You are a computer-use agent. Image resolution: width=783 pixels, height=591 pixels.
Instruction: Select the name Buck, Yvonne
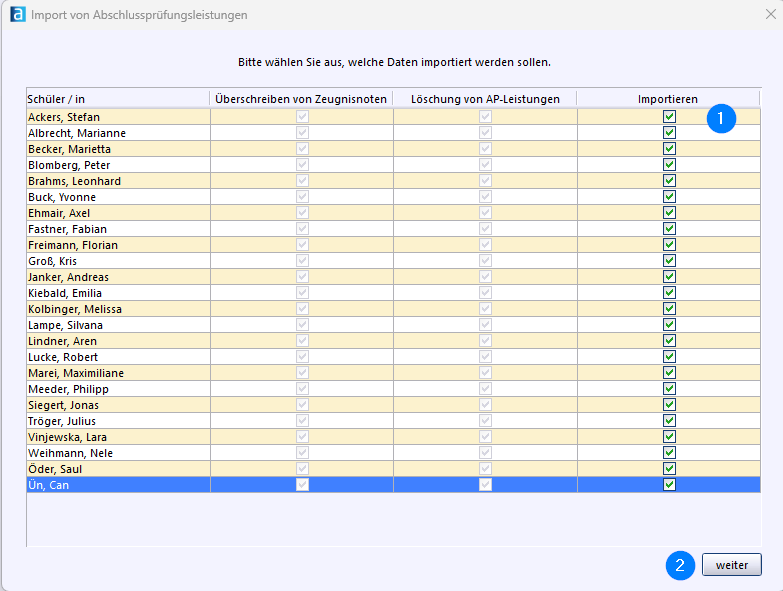click(62, 197)
